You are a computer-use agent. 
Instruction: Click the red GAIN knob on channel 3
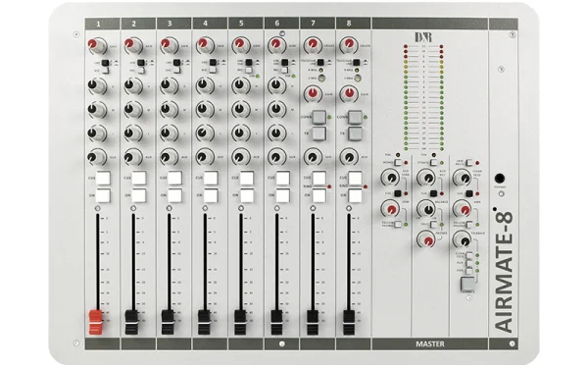[170, 46]
